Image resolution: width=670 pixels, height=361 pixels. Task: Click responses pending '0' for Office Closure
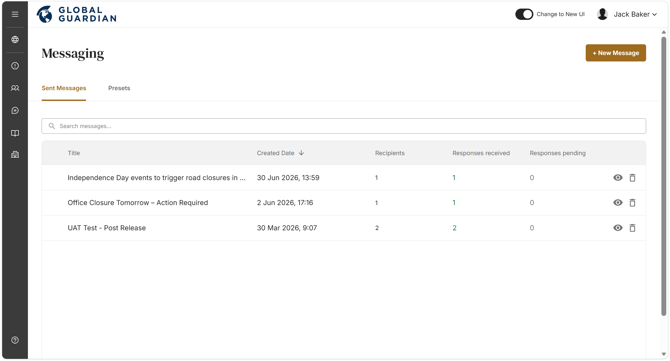pos(532,203)
